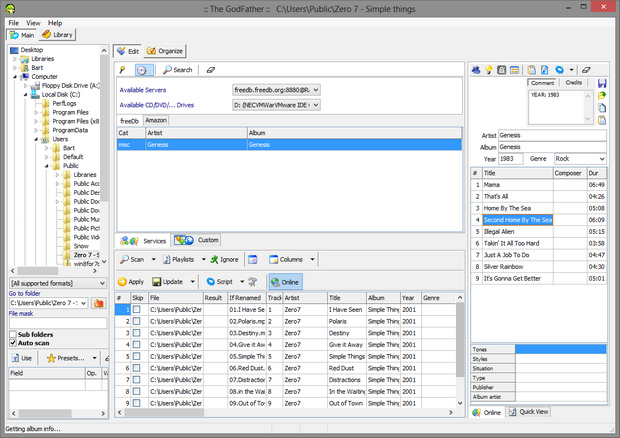
Task: Open the View menu
Action: 33,23
